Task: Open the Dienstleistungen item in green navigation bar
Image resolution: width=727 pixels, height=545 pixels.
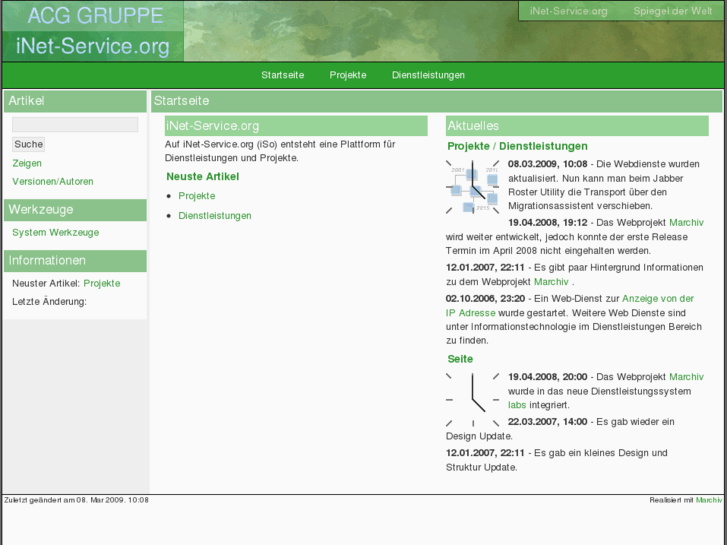Action: pyautogui.click(x=428, y=75)
